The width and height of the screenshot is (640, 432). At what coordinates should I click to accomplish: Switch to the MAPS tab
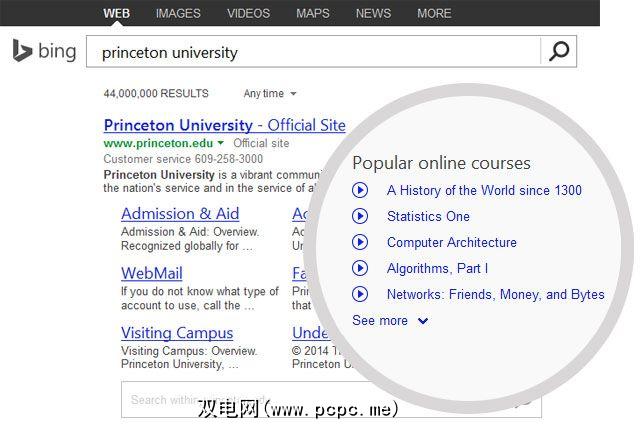coord(313,13)
